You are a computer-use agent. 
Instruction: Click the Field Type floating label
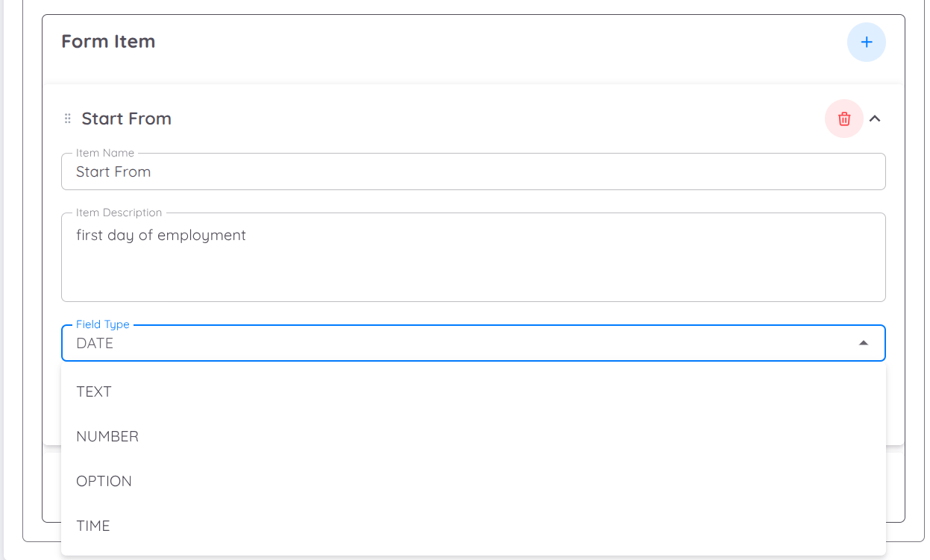click(103, 324)
